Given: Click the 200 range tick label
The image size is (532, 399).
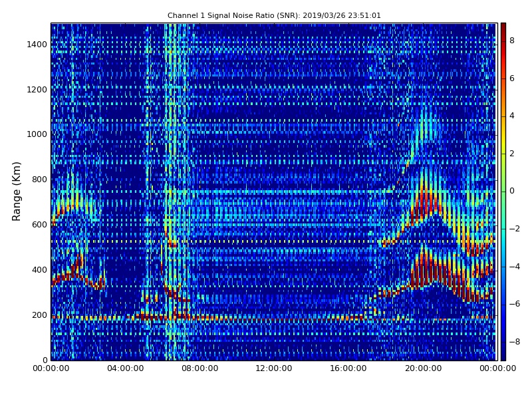Looking at the screenshot, I should click(x=39, y=315).
